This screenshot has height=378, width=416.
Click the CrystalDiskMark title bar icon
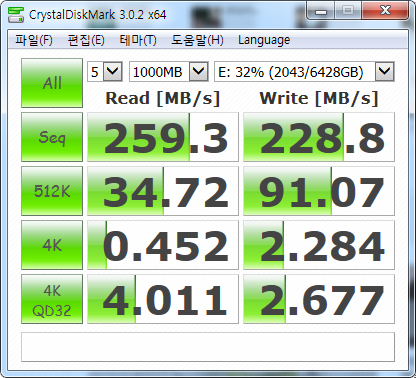pyautogui.click(x=16, y=15)
